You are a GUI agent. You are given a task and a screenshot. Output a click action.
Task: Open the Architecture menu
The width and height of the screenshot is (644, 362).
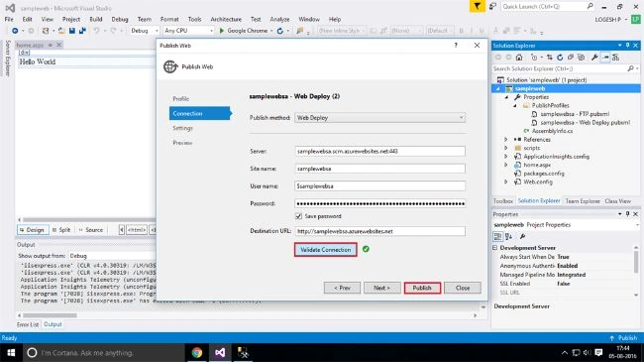(x=226, y=19)
